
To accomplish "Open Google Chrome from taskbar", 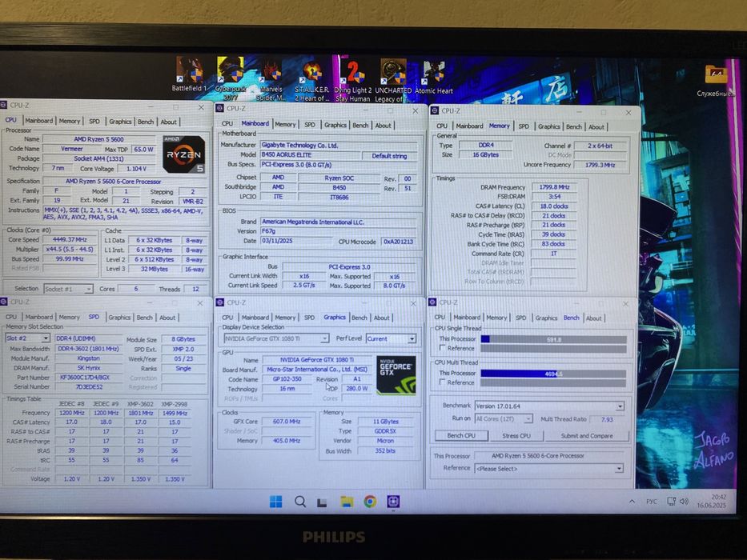I will [370, 502].
